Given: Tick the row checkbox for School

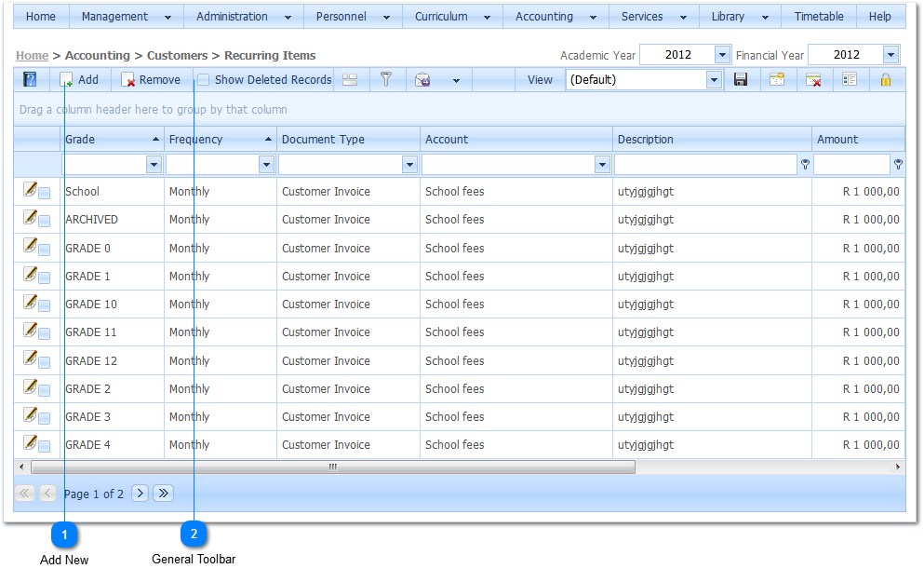Looking at the screenshot, I should tap(44, 193).
